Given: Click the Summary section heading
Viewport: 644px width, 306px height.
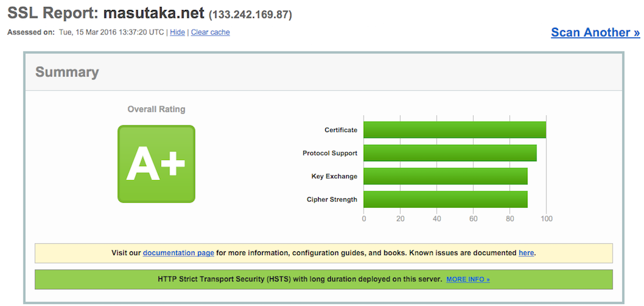Looking at the screenshot, I should 67,72.
